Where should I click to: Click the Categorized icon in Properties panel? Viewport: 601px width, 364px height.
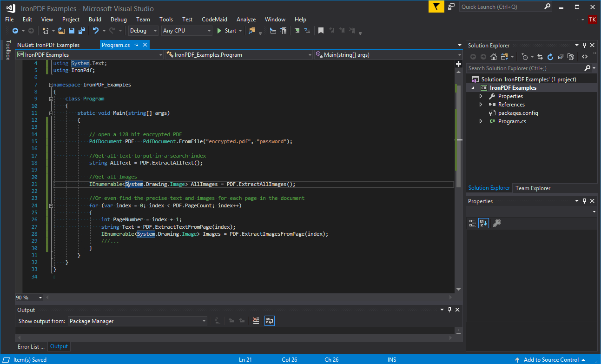(473, 223)
